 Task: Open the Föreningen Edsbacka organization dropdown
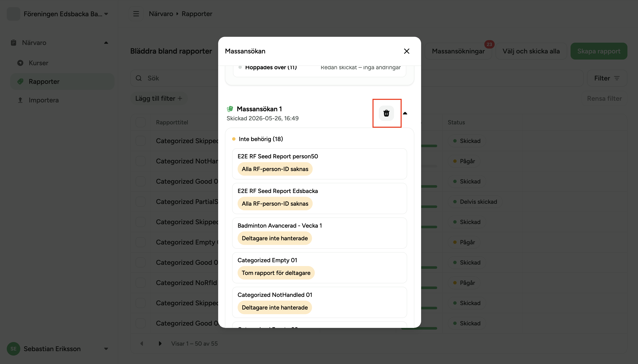(58, 14)
